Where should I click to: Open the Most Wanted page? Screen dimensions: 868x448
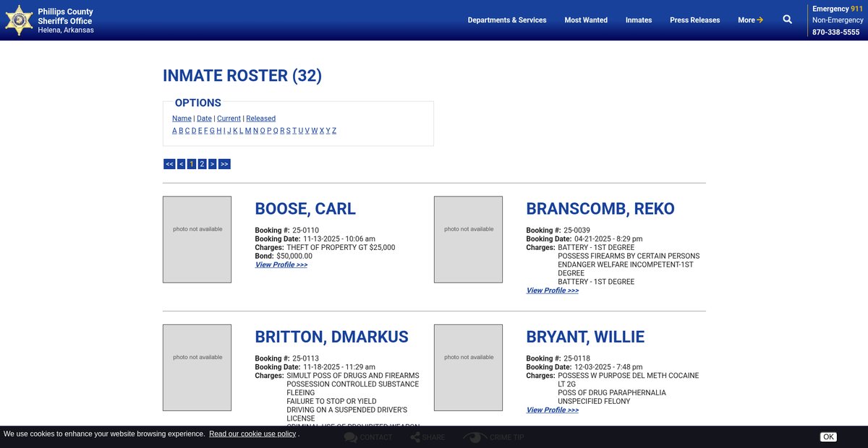tap(585, 20)
